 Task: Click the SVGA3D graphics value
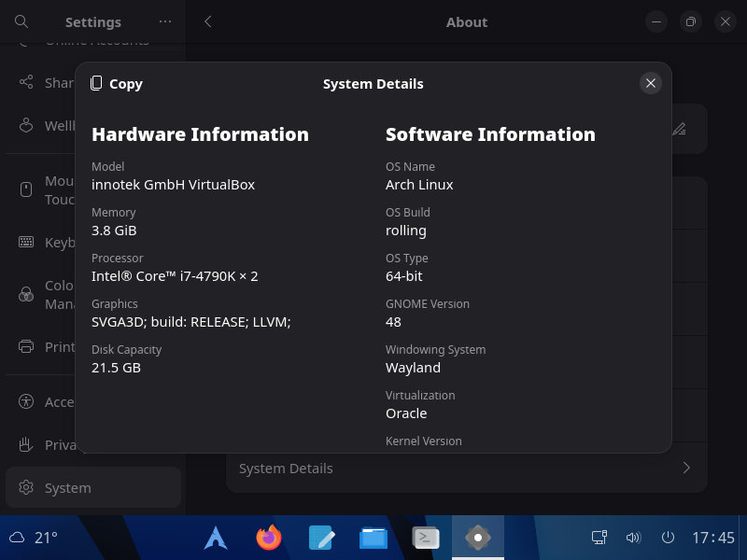pyautogui.click(x=191, y=322)
